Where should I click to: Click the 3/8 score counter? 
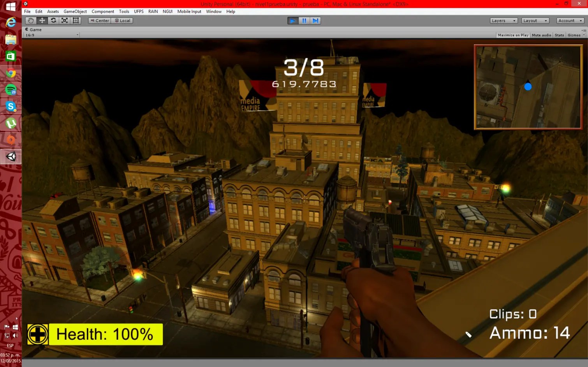click(304, 68)
